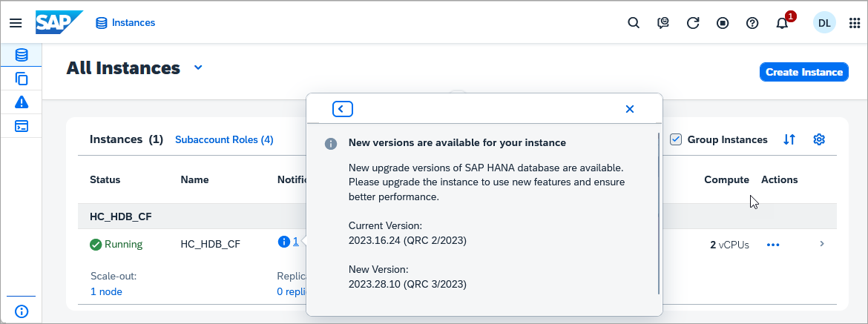Click the HC_HDB_CF group header row
Screen dimensions: 868x324
coord(457,216)
